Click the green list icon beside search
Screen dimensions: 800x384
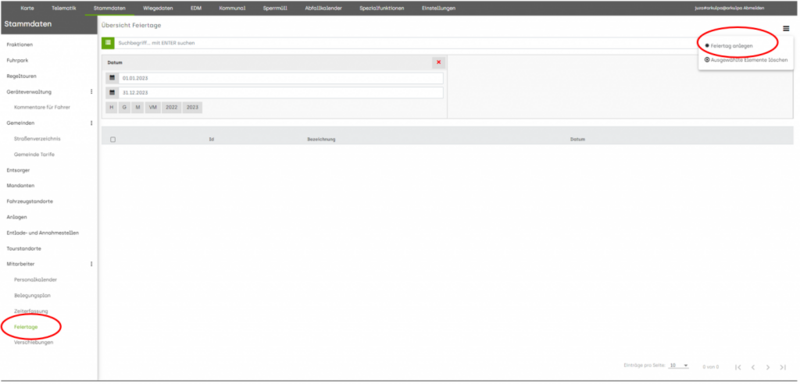108,43
